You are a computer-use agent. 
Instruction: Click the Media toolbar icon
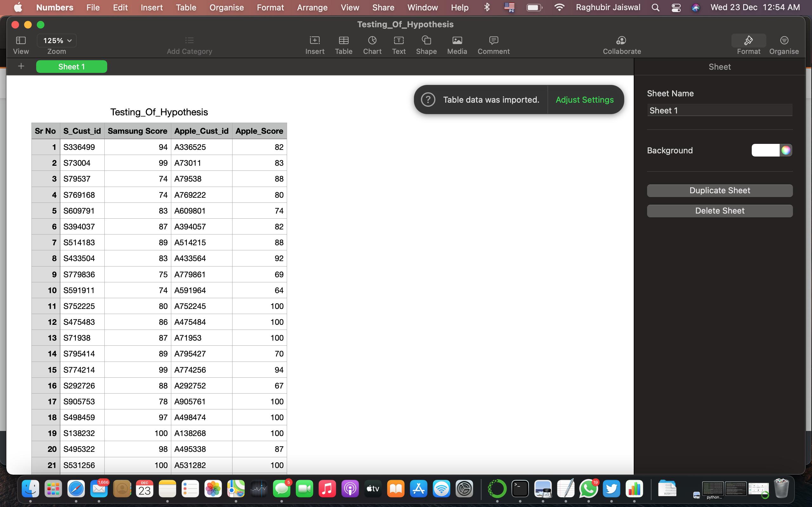pos(457,41)
